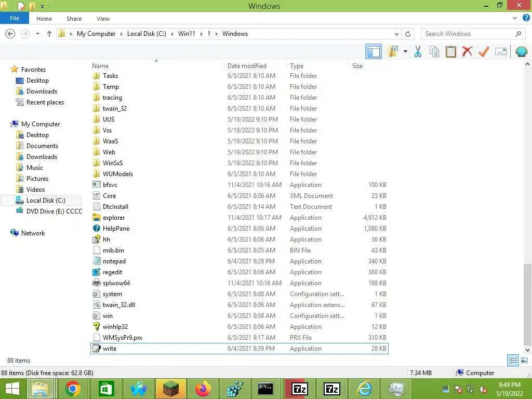
Task: Select Recent places in Favorites
Action: pyautogui.click(x=45, y=102)
